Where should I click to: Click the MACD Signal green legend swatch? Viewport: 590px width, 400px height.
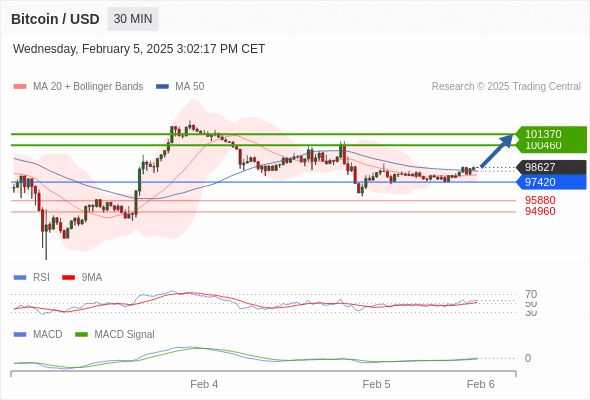pyautogui.click(x=82, y=334)
